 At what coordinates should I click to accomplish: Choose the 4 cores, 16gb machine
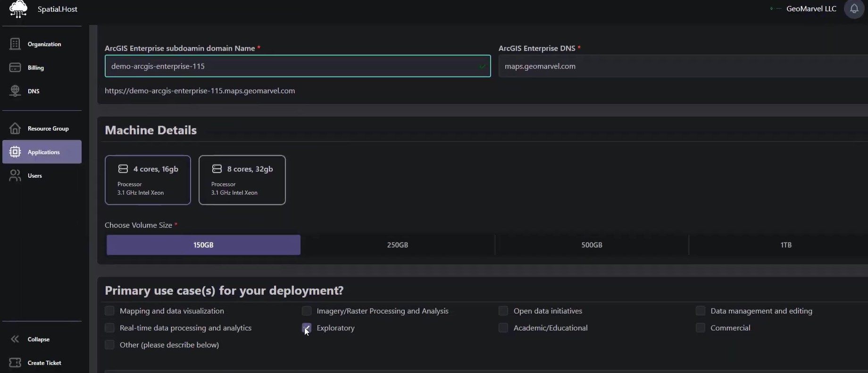pos(148,180)
